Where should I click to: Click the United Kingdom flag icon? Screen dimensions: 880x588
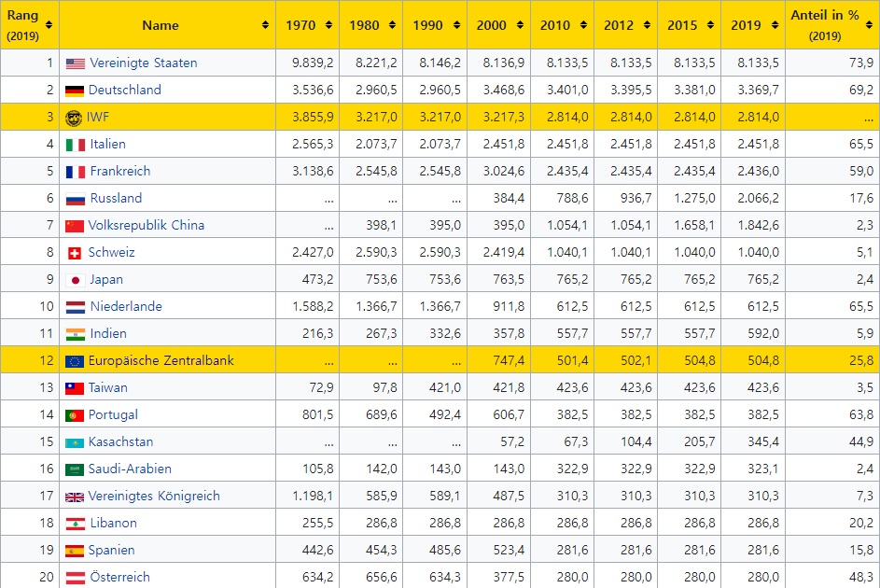click(x=75, y=497)
